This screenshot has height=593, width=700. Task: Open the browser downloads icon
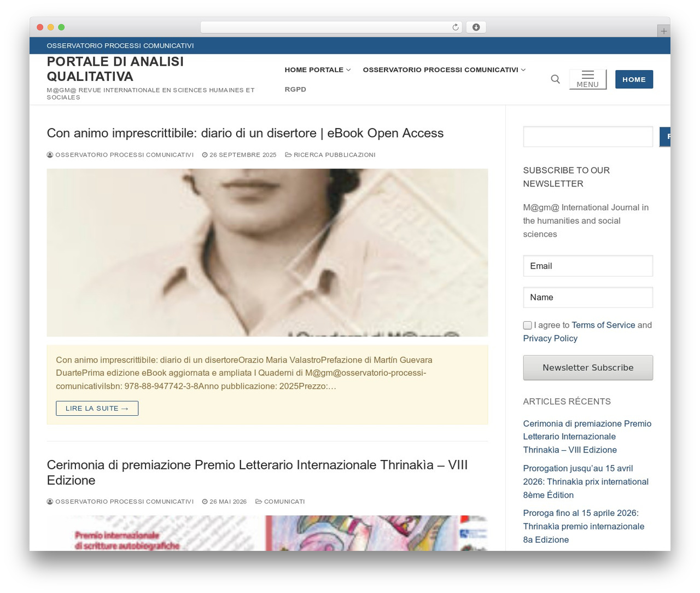click(x=476, y=27)
